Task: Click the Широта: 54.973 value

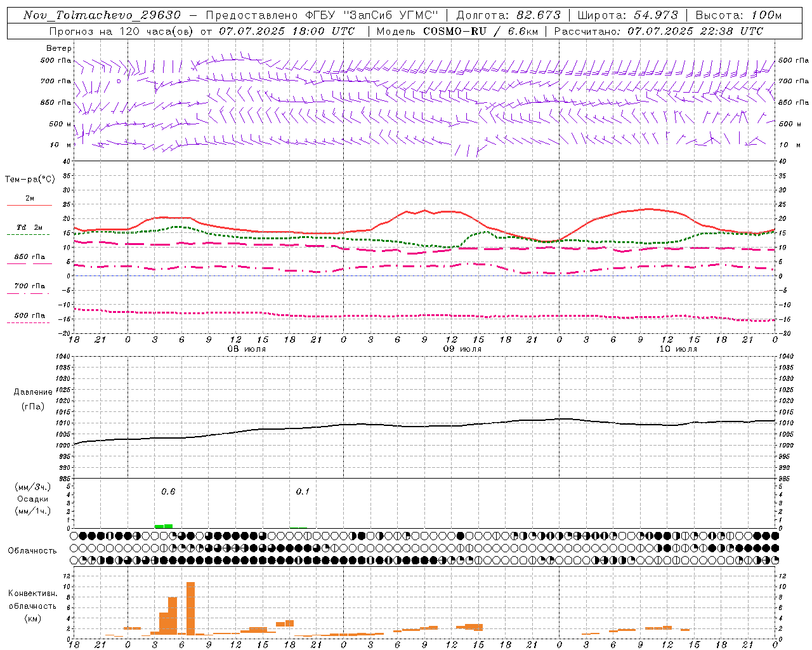Action: [x=628, y=15]
